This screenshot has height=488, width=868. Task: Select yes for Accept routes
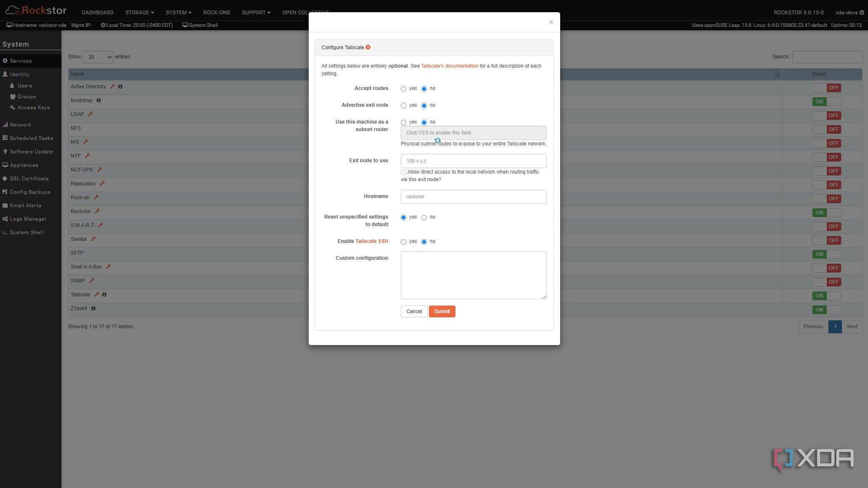pos(403,89)
